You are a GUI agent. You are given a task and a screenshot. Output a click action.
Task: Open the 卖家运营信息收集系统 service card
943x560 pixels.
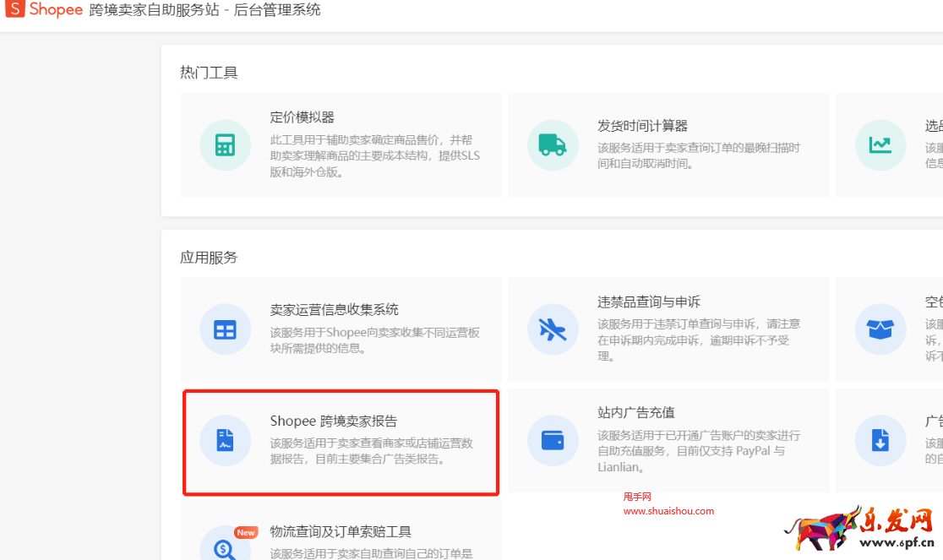342,329
